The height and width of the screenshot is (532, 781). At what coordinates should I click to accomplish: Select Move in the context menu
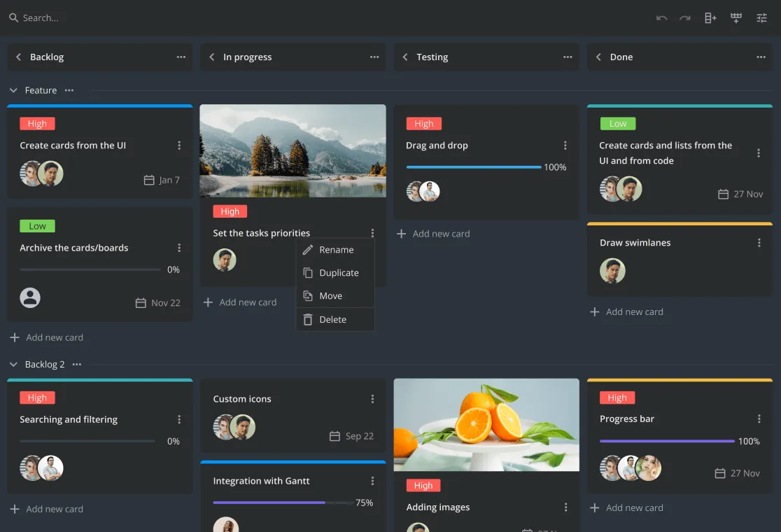coord(335,296)
